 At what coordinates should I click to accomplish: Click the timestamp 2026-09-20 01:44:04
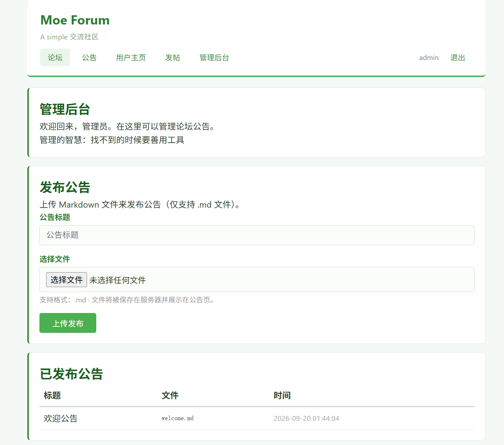[306, 418]
